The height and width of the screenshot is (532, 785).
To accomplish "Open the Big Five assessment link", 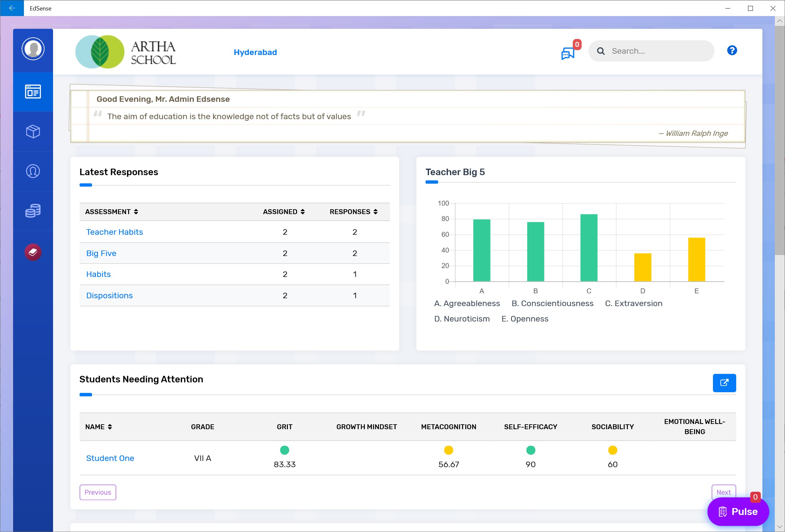I will (101, 253).
